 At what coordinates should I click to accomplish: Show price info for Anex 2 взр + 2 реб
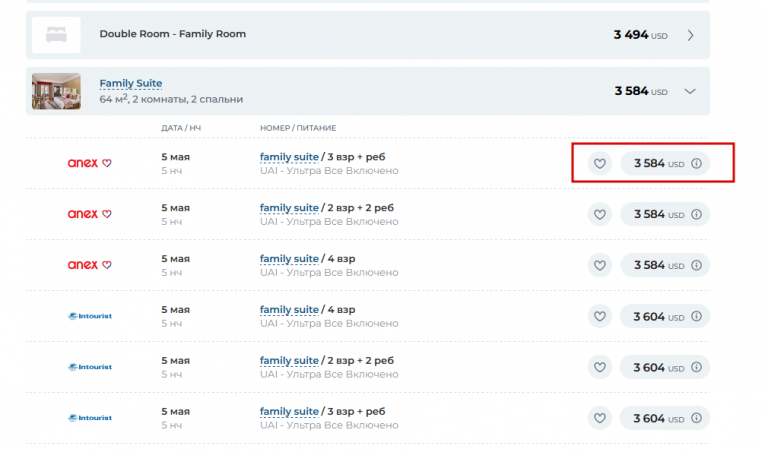(x=696, y=214)
